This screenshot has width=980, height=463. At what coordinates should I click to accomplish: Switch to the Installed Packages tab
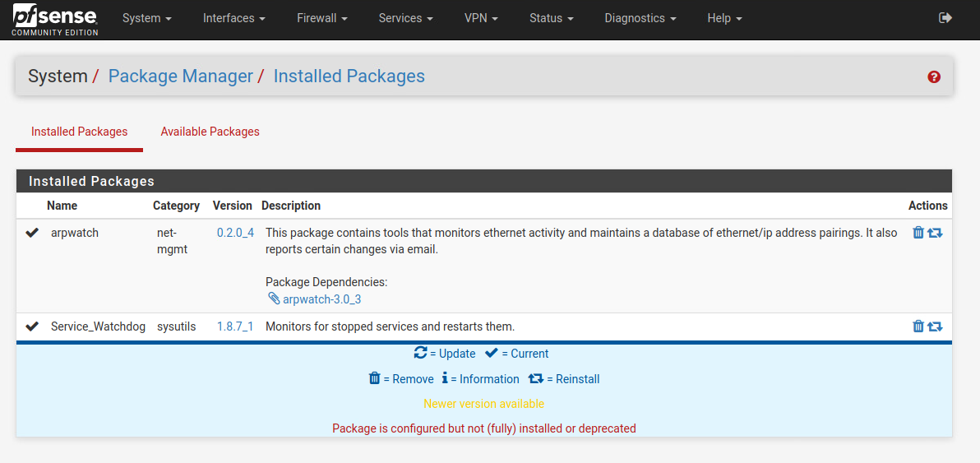(x=80, y=132)
